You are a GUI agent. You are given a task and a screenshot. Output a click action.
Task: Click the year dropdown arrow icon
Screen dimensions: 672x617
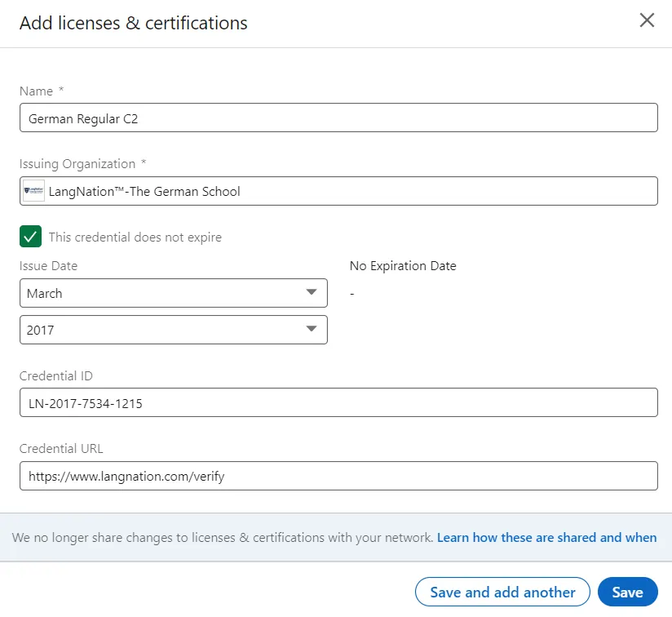tap(312, 329)
